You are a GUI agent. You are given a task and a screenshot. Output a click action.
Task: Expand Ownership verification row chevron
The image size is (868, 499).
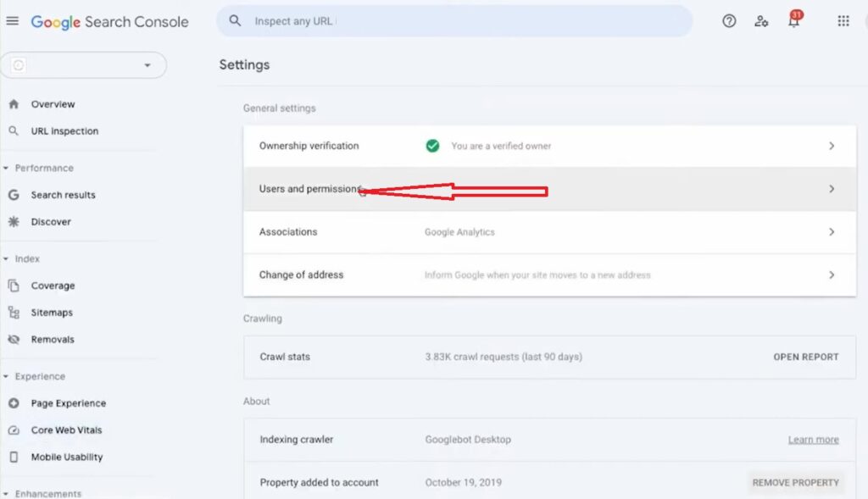832,146
